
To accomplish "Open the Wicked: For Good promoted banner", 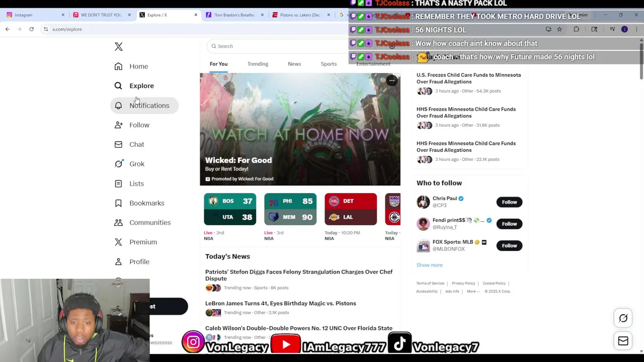I will click(300, 129).
